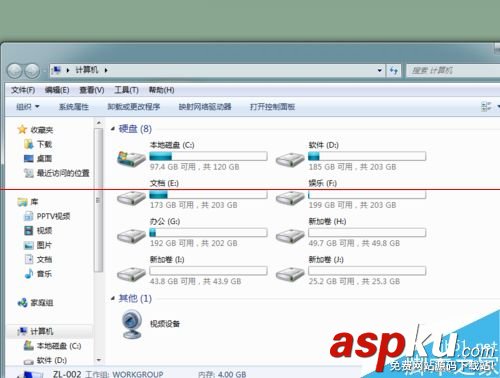Select 软件 (D:) in the navigation pane
Image resolution: width=500 pixels, height=378 pixels.
click(45, 360)
